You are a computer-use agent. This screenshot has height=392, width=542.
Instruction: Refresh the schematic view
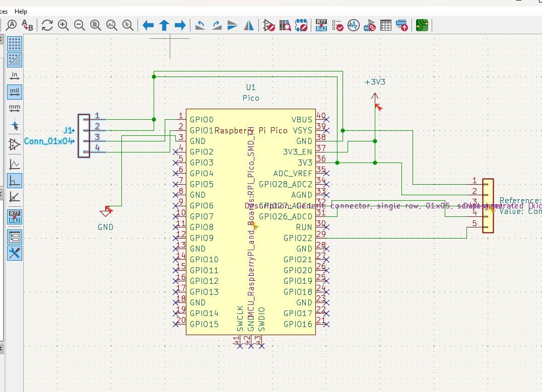tap(47, 25)
